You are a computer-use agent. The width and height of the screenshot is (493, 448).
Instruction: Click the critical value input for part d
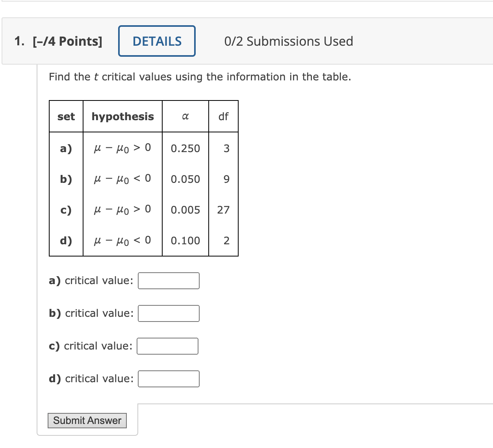coord(168,379)
